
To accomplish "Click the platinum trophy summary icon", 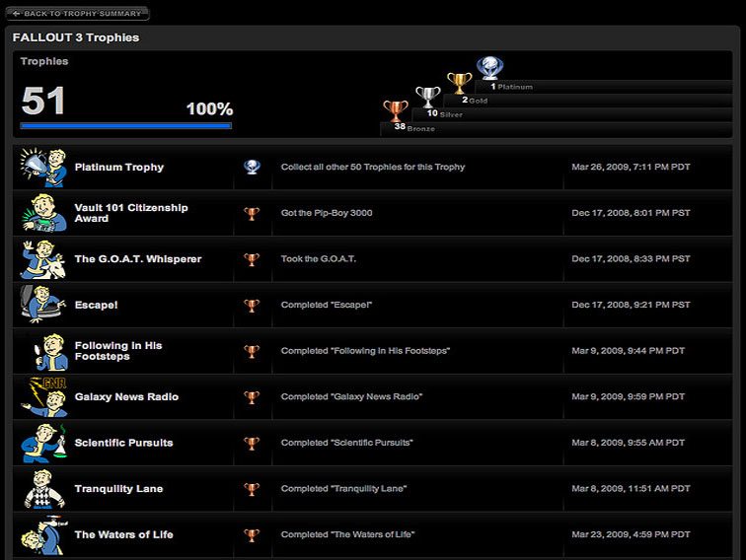I will (490, 68).
